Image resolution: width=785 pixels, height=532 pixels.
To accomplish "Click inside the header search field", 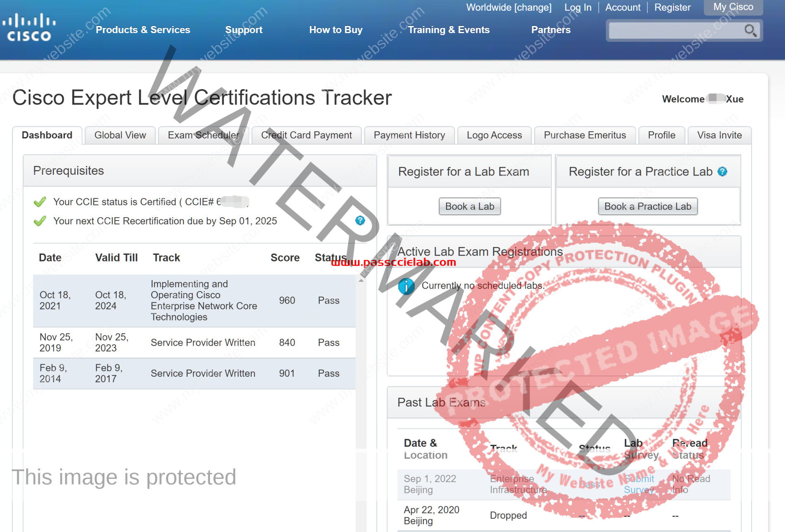I will tap(676, 31).
